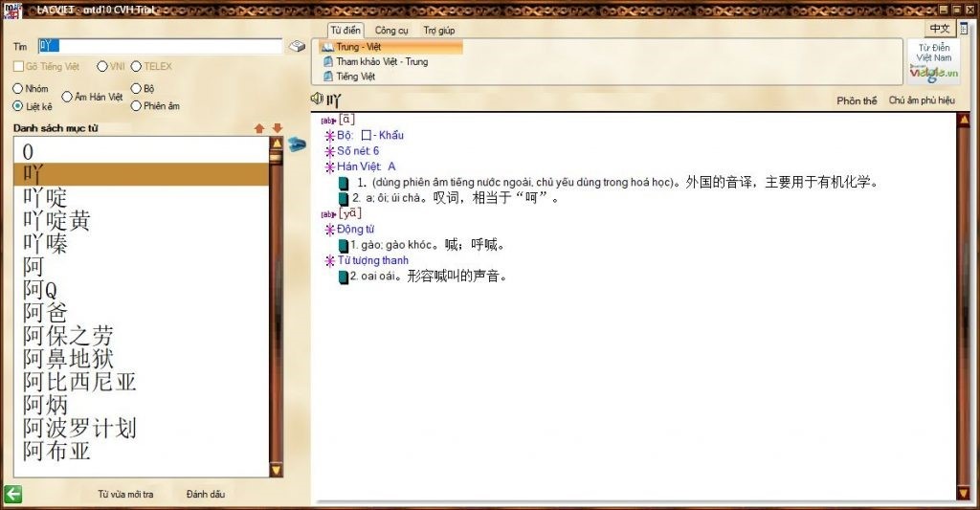This screenshot has width=980, height=510.
Task: Click the Từ vừa mới tra button
Action: point(125,494)
